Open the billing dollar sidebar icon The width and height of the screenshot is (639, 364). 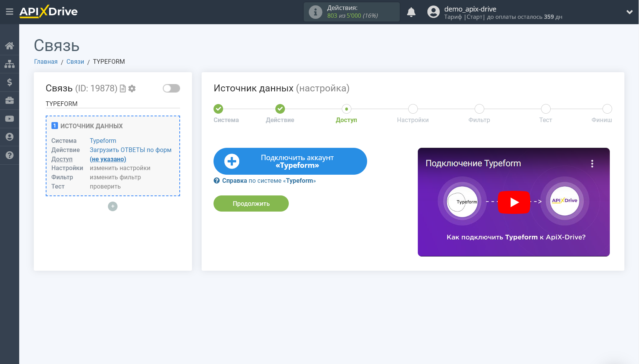[x=10, y=82]
